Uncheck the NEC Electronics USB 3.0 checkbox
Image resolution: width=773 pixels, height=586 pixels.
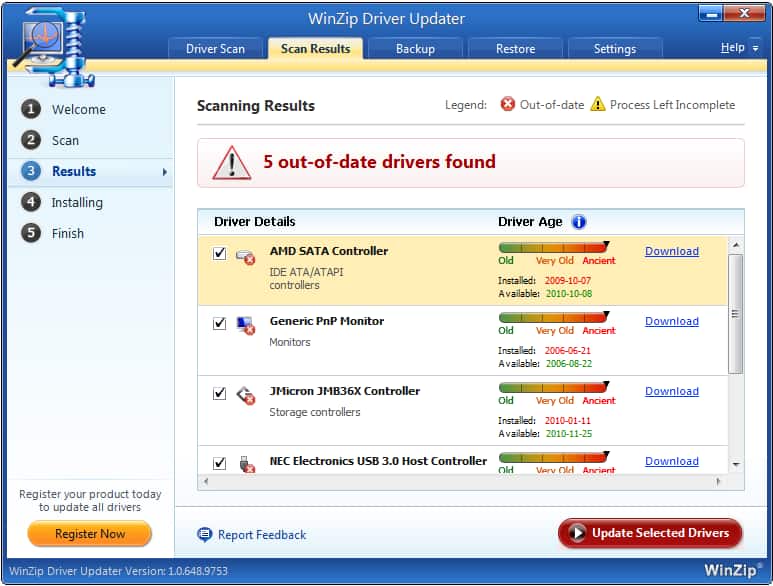tap(219, 463)
